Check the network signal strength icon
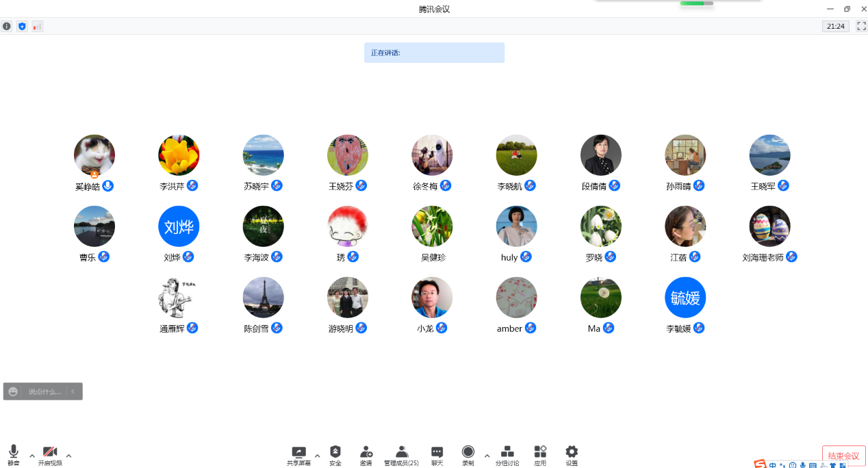The width and height of the screenshot is (868, 468). [37, 26]
